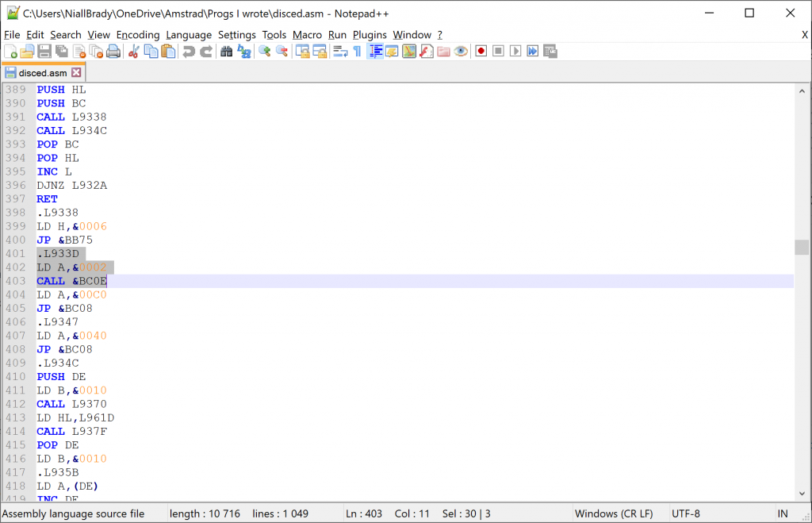Image resolution: width=812 pixels, height=523 pixels.
Task: Click the Zoom In magnifier icon
Action: pyautogui.click(x=264, y=52)
